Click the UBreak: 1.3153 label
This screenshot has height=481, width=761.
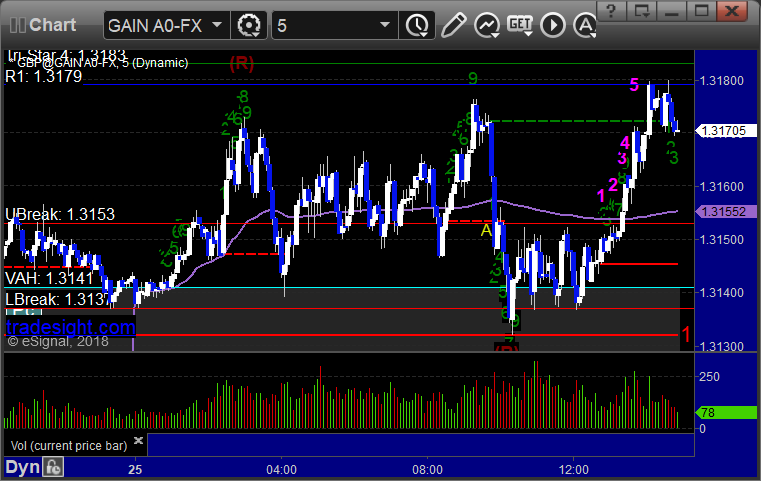[60, 214]
